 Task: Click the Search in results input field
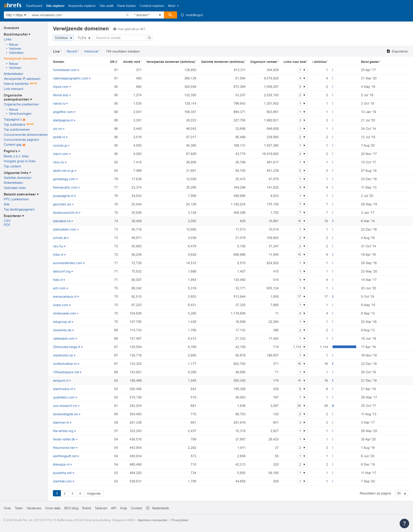(x=120, y=38)
